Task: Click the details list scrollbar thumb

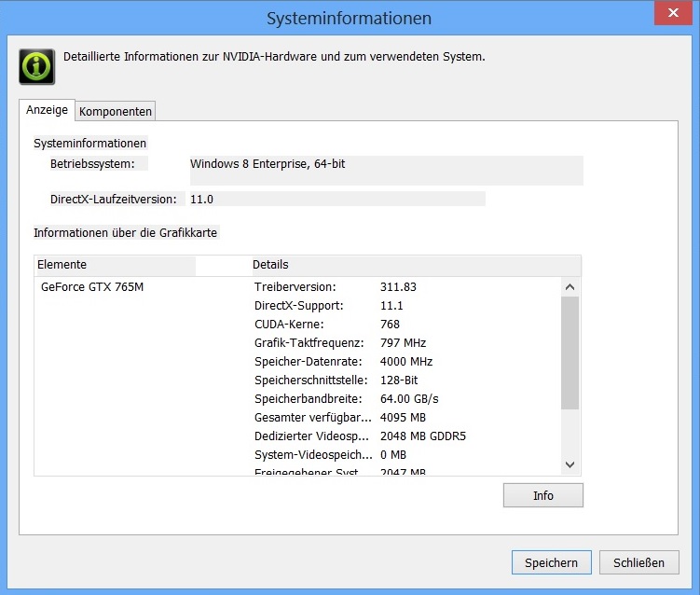Action: coord(570,353)
